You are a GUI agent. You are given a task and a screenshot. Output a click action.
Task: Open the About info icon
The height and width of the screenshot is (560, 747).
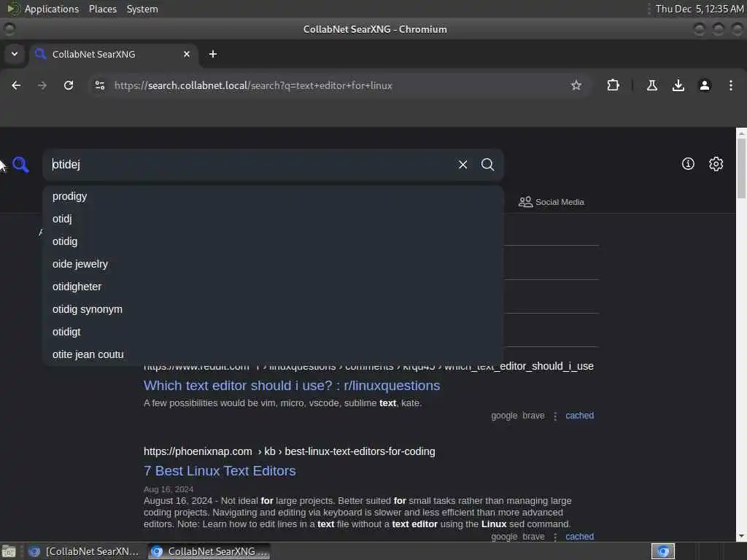point(688,164)
